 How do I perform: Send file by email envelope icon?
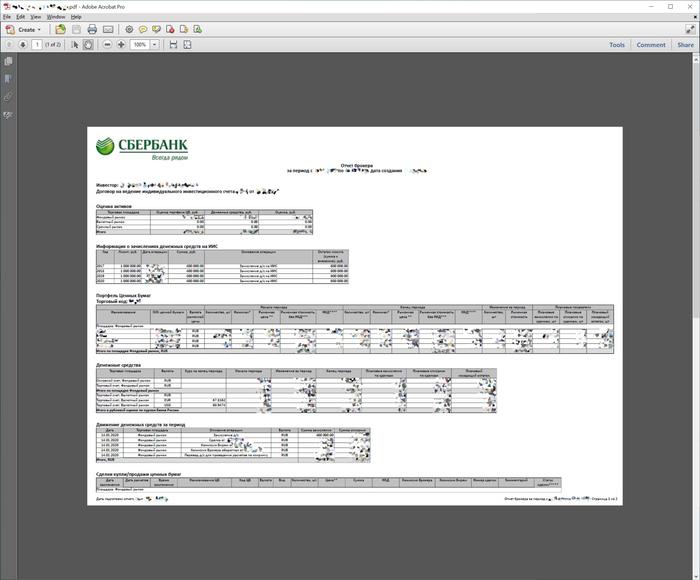click(108, 29)
